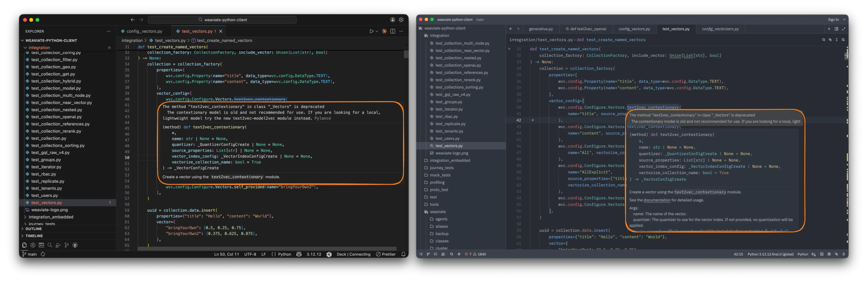Open Explorer view icon in VS Code sidebar
The image size is (868, 283).
24,245
